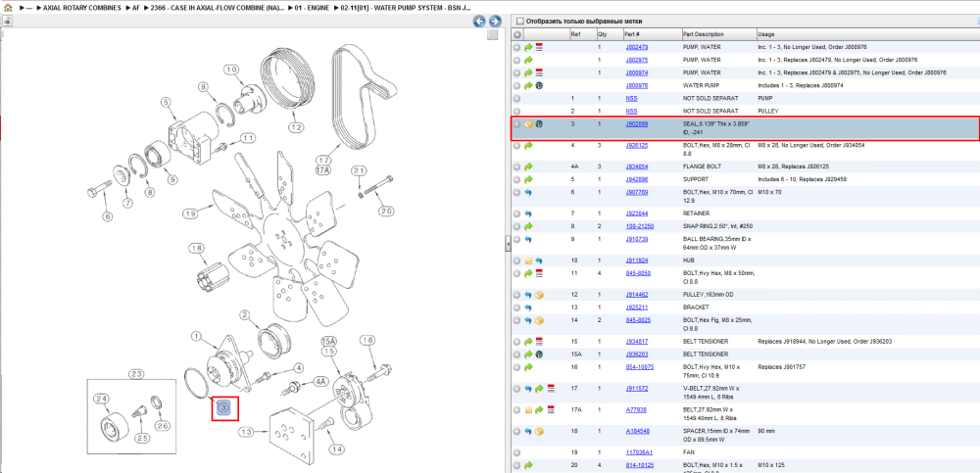The width and height of the screenshot is (980, 473).
Task: Select callout 18 on the spacer
Action: 197,249
